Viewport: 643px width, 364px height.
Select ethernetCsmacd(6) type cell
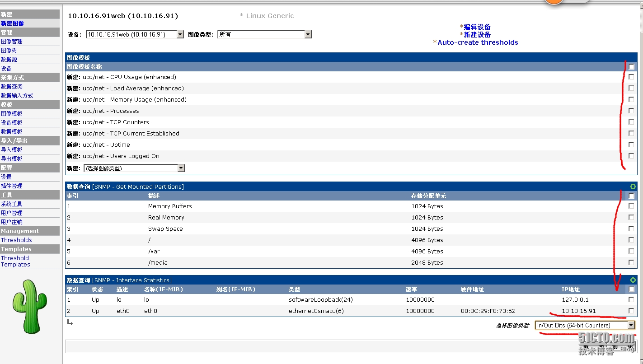coord(316,311)
